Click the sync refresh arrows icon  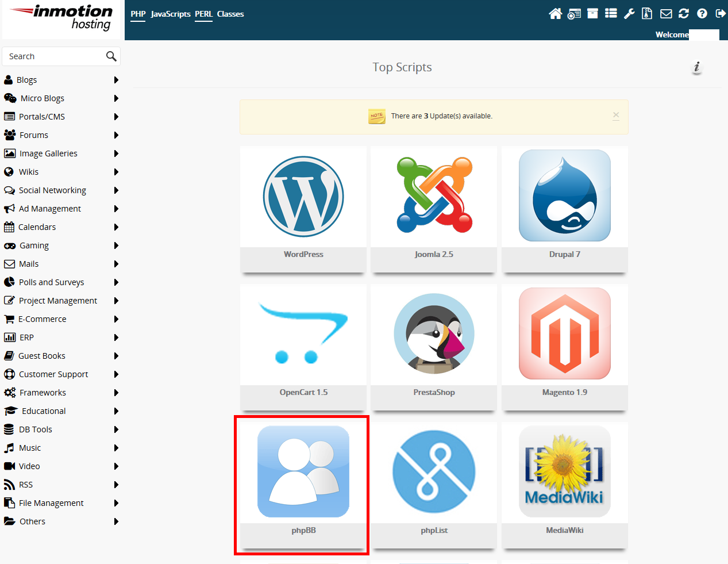coord(684,14)
